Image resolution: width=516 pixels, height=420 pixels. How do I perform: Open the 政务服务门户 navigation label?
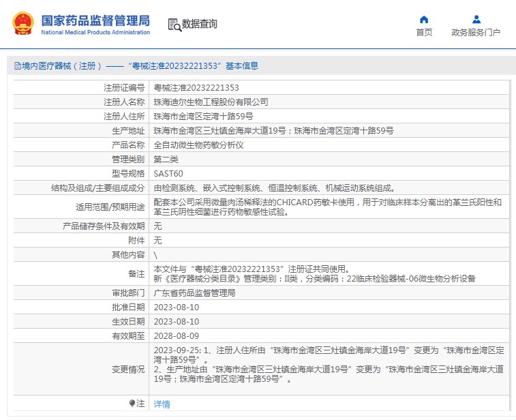[476, 33]
